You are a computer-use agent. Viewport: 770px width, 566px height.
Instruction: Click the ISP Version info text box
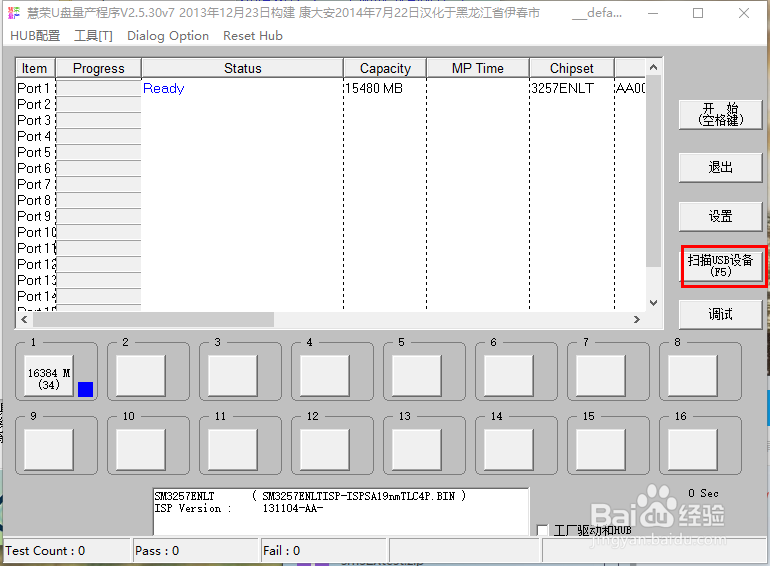341,511
